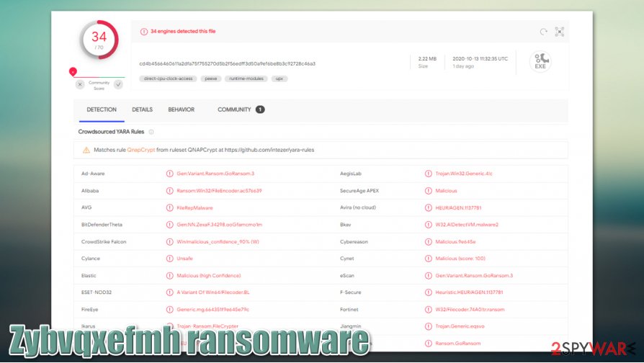Open the DETAILS tab
644x363 pixels.
(x=142, y=109)
